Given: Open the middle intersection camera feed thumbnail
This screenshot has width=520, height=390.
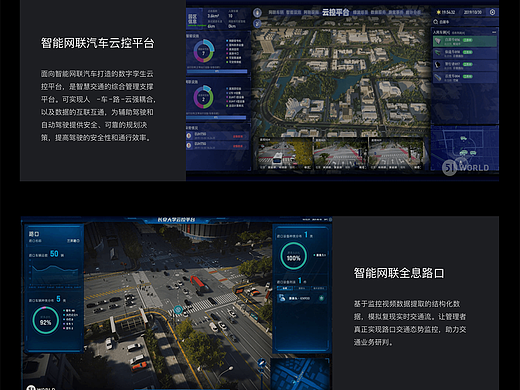Looking at the screenshot, I should 341,153.
